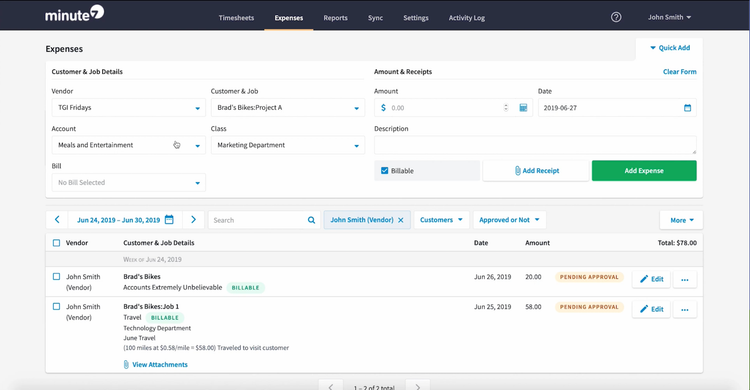
Task: Edit the Jun 26, 2019 expense
Action: (x=651, y=279)
